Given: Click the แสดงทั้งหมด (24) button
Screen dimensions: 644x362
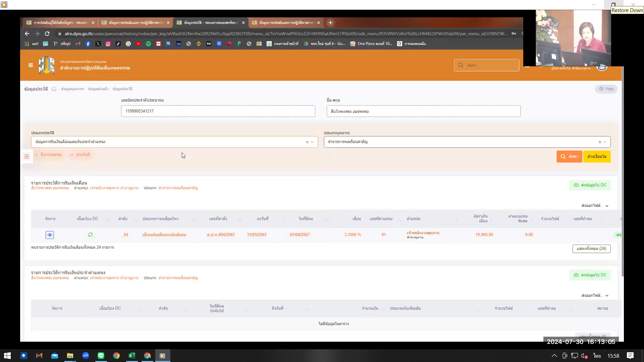Looking at the screenshot, I should click(x=591, y=249).
